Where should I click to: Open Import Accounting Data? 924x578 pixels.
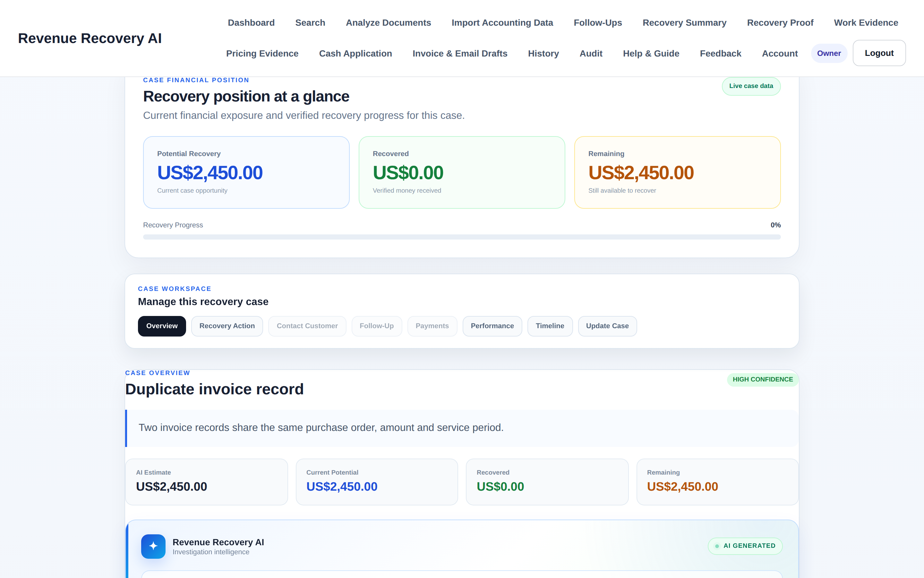tap(502, 22)
